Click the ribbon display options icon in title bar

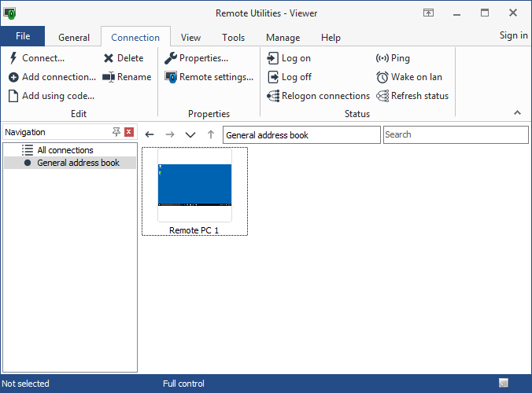[429, 13]
